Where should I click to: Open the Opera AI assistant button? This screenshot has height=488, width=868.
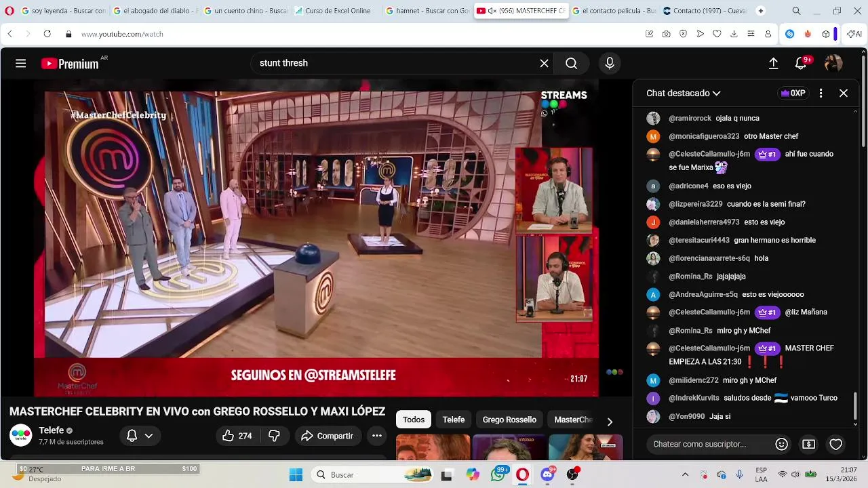click(854, 34)
